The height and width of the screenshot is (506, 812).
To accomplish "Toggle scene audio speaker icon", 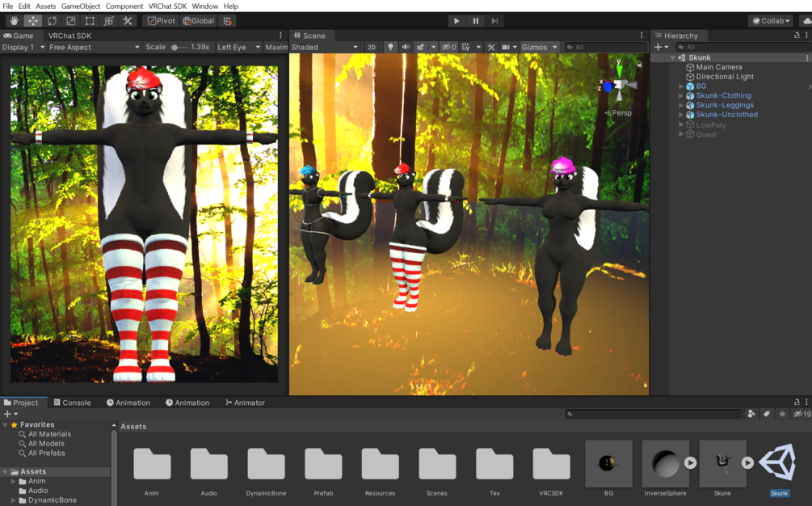I will tap(406, 47).
